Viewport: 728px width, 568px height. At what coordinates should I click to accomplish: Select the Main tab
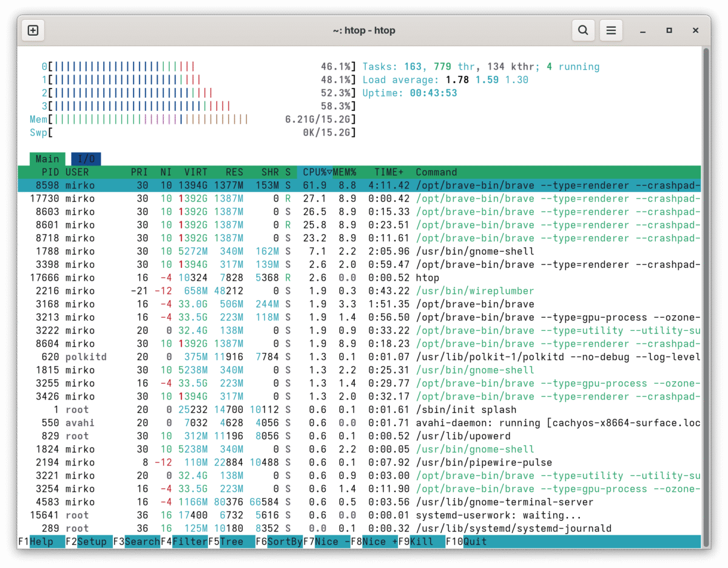point(47,159)
